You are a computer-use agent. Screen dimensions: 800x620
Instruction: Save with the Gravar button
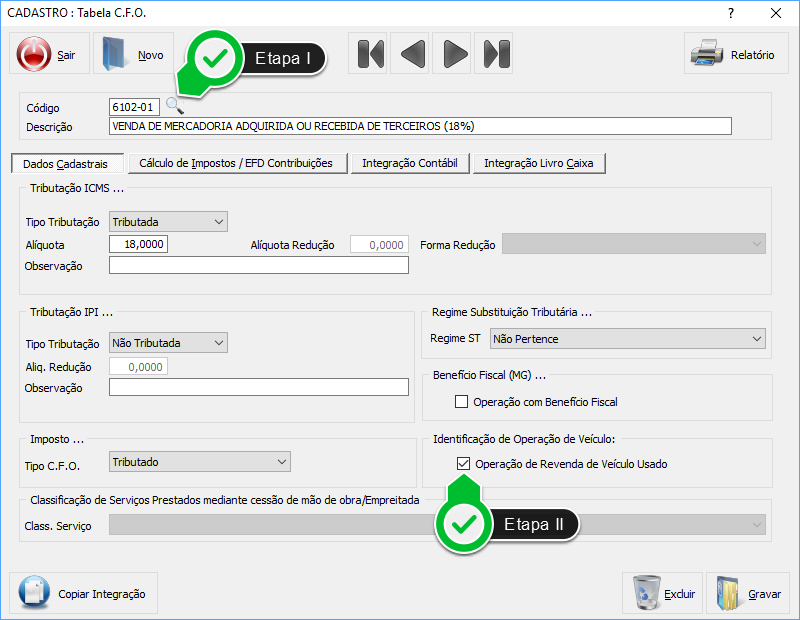pos(748,593)
